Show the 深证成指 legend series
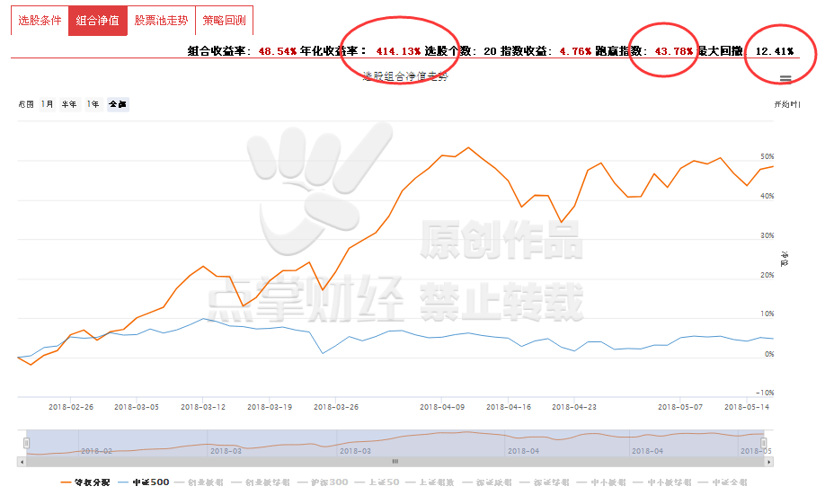The width and height of the screenshot is (825, 504). pos(487,482)
